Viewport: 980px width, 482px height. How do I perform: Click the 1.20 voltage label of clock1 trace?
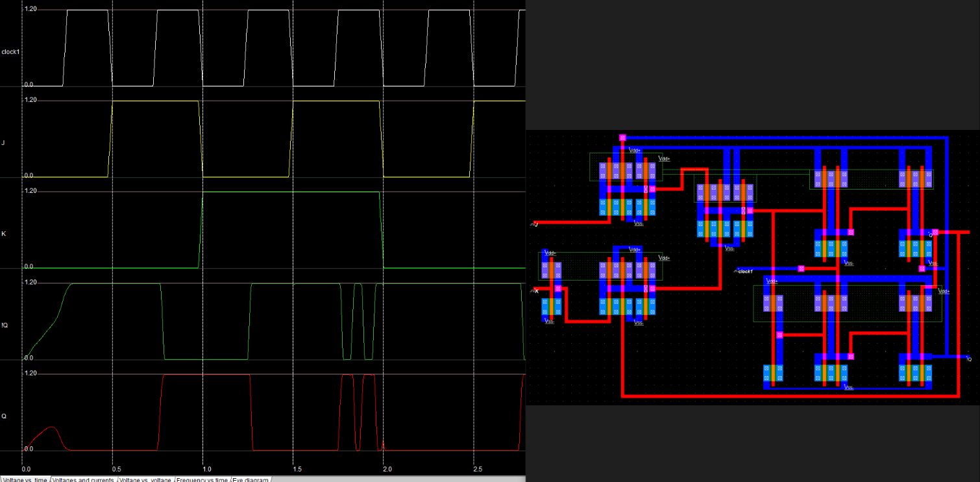click(30, 9)
